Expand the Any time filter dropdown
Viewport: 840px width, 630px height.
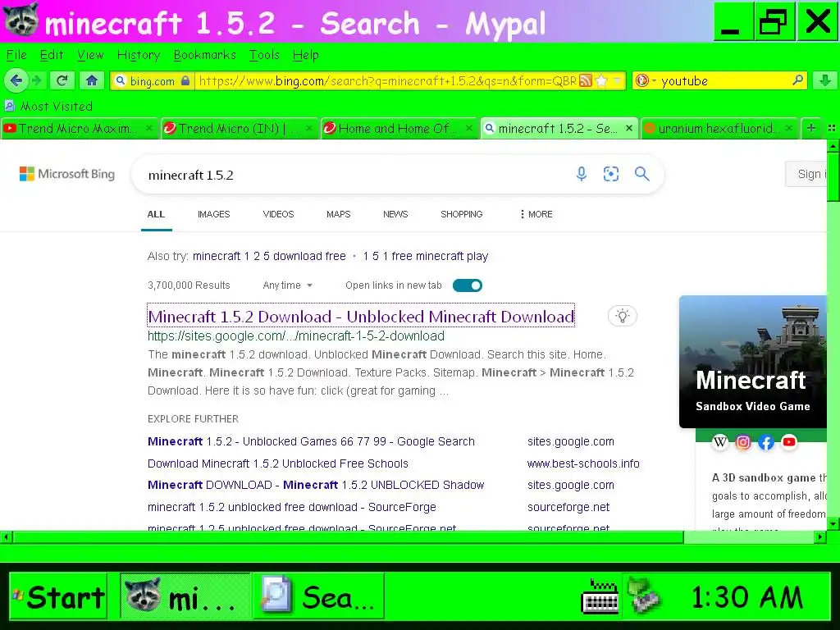point(287,285)
